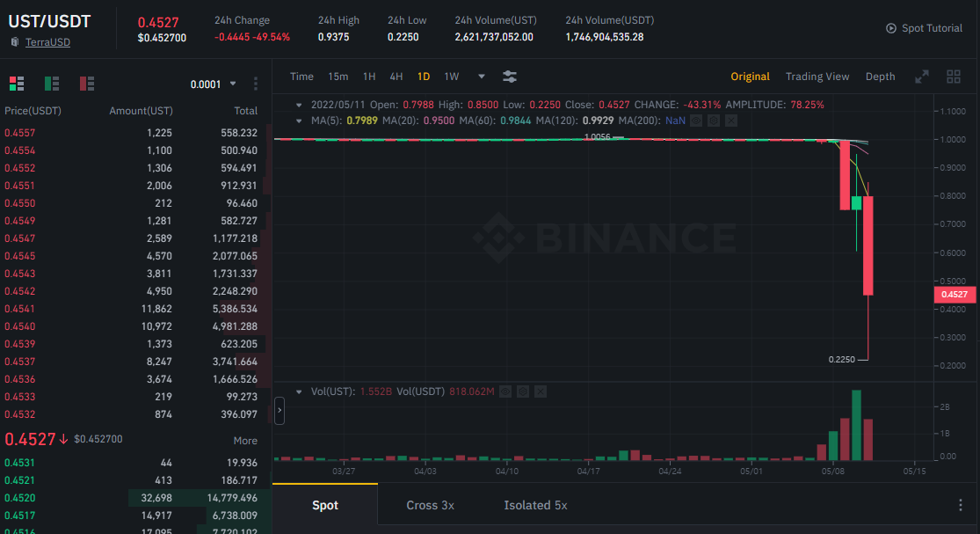Collapse the Vol(UST) indicator row arrow

(x=299, y=392)
